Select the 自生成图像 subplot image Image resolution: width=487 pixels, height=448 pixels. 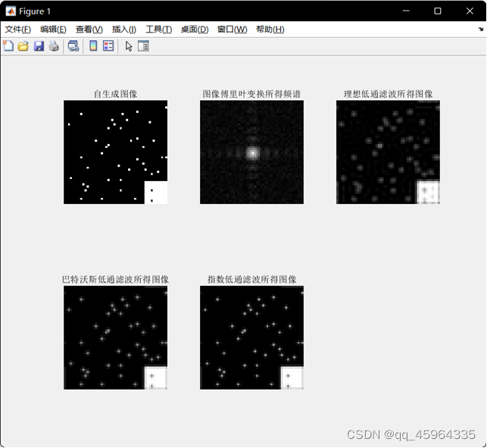click(116, 152)
